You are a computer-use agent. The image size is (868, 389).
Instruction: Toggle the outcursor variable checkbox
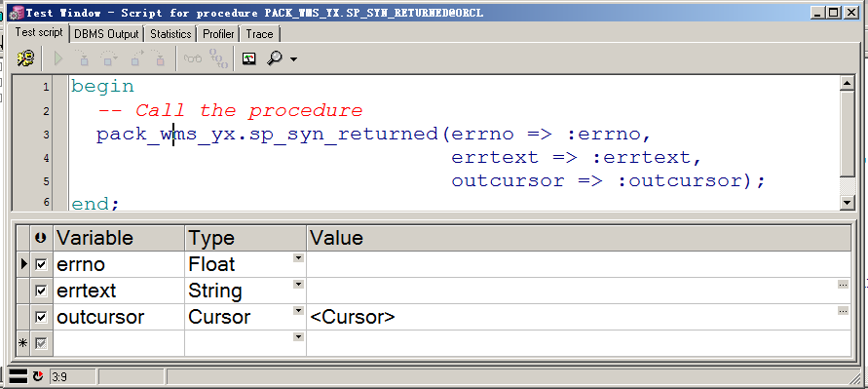pos(41,317)
